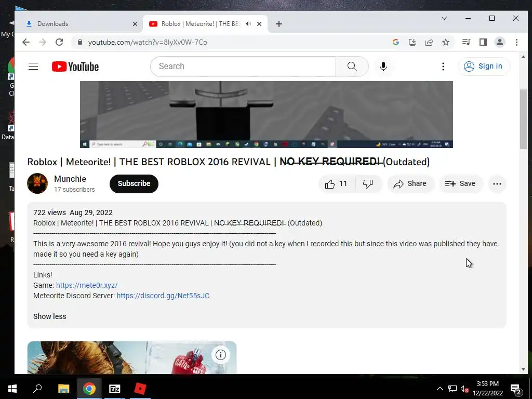
Task: Click the Sign in button
Action: [x=484, y=66]
